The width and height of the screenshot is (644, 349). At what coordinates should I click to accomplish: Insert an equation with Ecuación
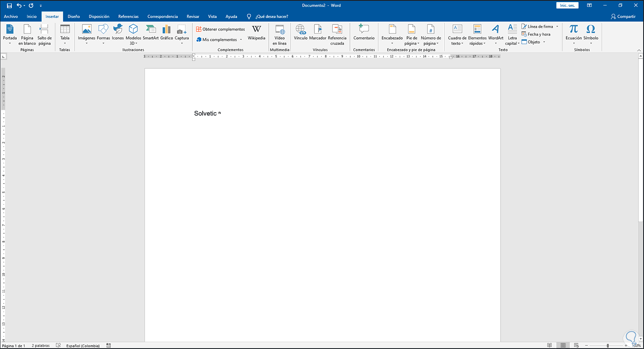(574, 34)
